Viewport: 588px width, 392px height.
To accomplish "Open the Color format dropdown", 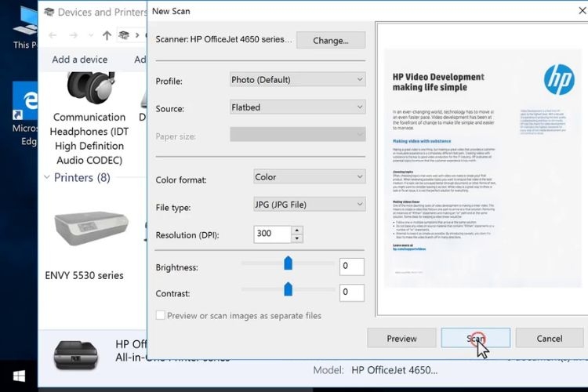I will [310, 176].
